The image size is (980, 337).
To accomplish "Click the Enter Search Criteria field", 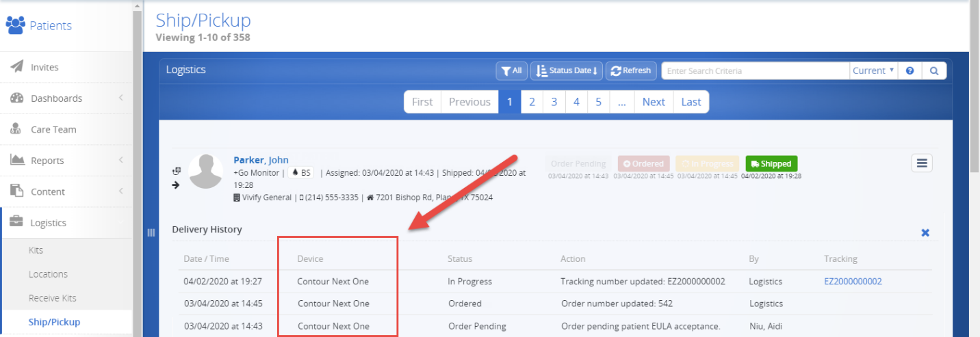I will coord(755,71).
